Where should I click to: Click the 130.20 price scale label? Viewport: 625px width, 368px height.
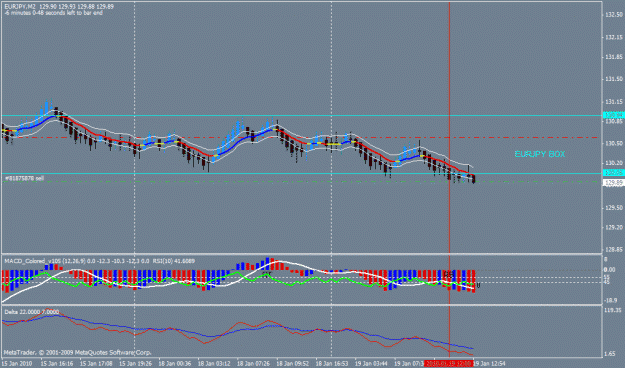(x=614, y=163)
